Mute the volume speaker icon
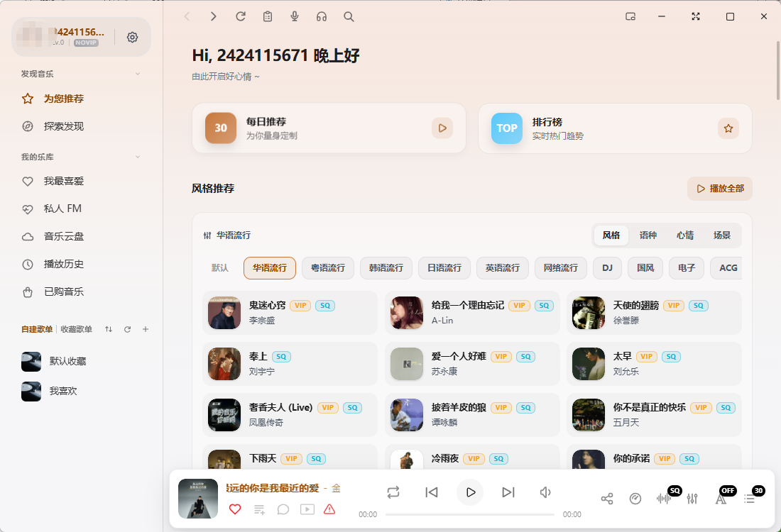Viewport: 781px width, 532px height. [545, 492]
